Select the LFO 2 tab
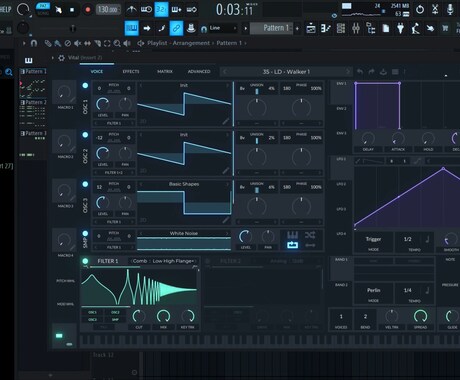The width and height of the screenshot is (460, 380). tap(341, 184)
